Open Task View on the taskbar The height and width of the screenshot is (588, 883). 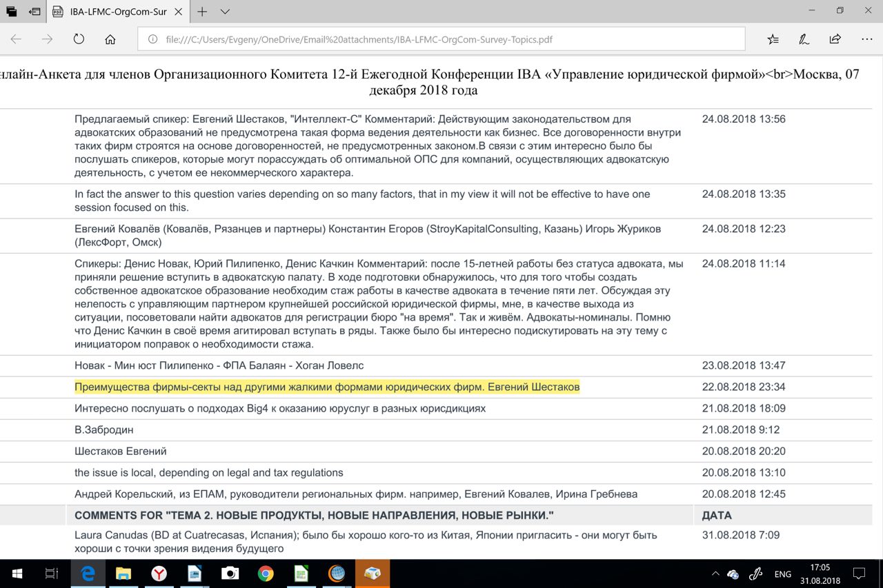[51, 574]
